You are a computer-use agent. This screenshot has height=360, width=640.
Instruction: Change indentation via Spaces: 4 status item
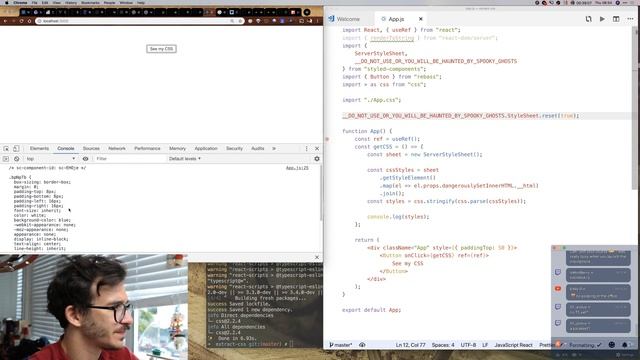(443, 345)
